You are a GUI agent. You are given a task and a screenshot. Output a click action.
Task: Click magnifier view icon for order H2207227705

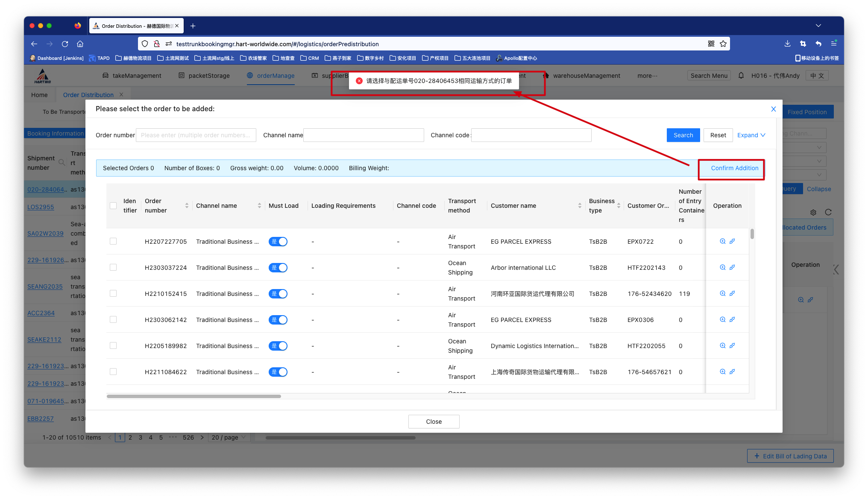722,241
